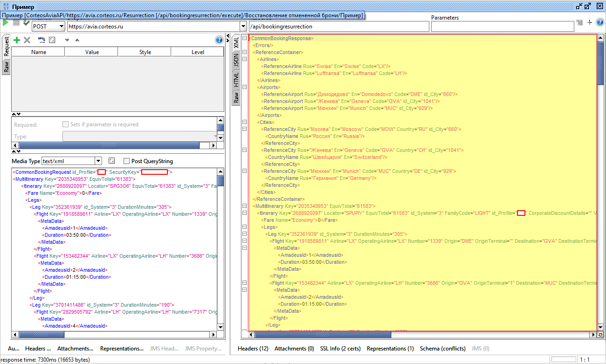
Task: Collapse the ReferenceContainer XML node
Action: click(245, 52)
